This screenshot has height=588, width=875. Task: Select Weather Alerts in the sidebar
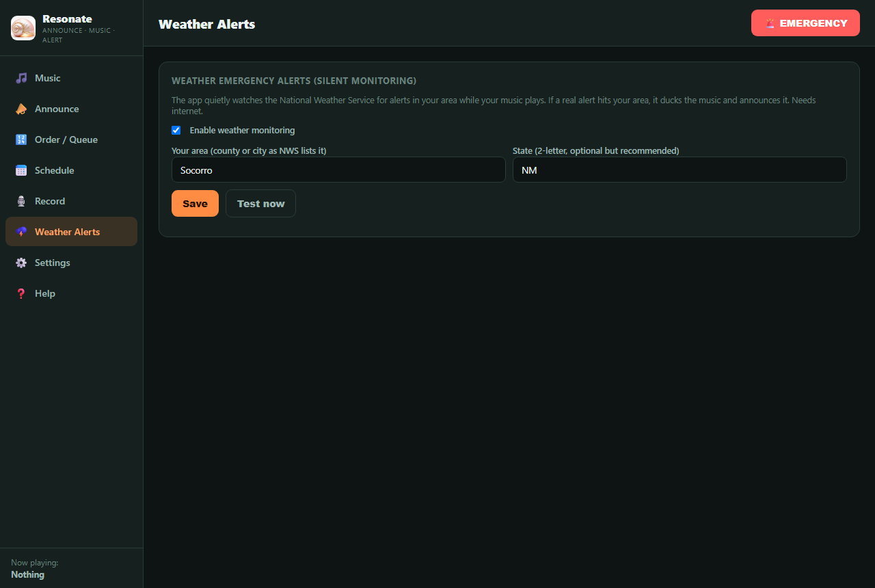click(x=71, y=232)
